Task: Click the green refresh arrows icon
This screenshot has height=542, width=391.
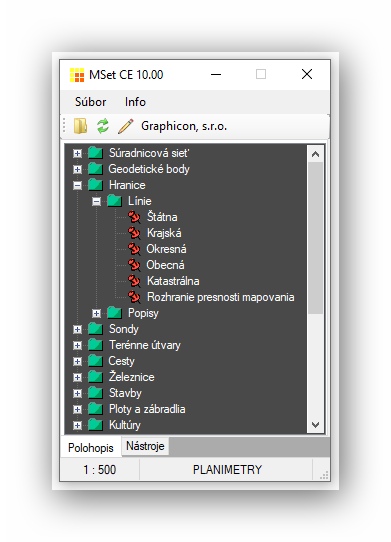Action: coord(103,126)
